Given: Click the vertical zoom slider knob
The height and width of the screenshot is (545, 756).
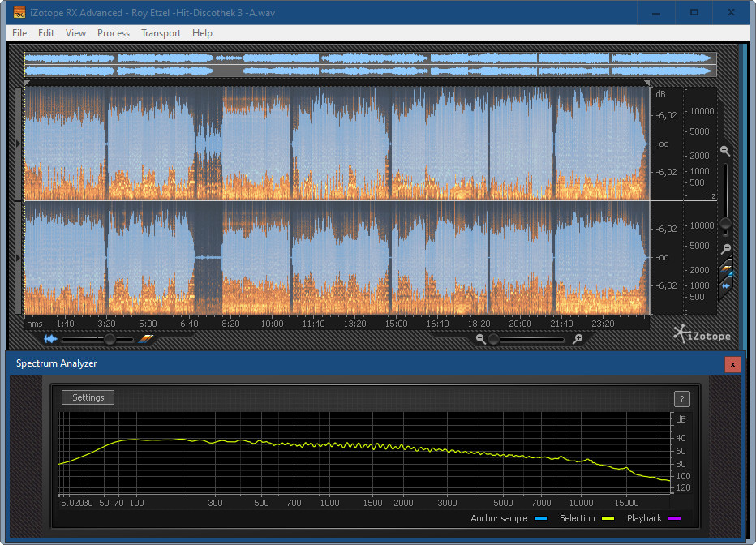Looking at the screenshot, I should [726, 223].
